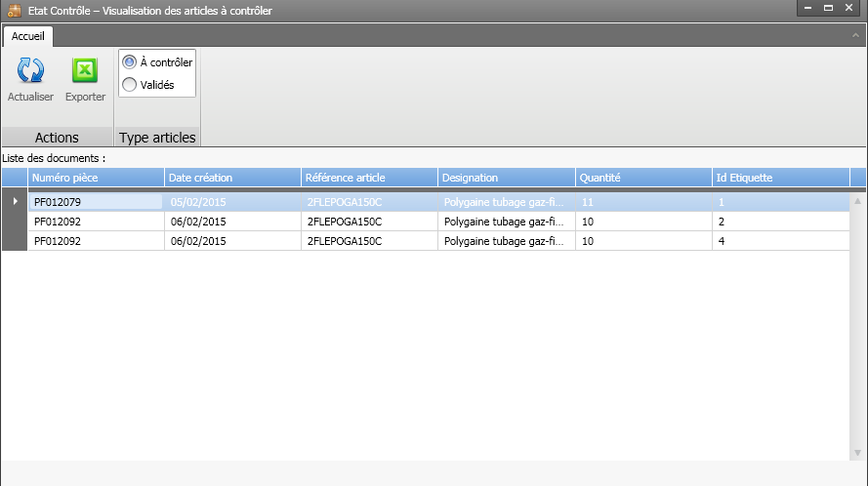
Task: Click the 'Id Etiquette' column header
Action: pos(778,178)
